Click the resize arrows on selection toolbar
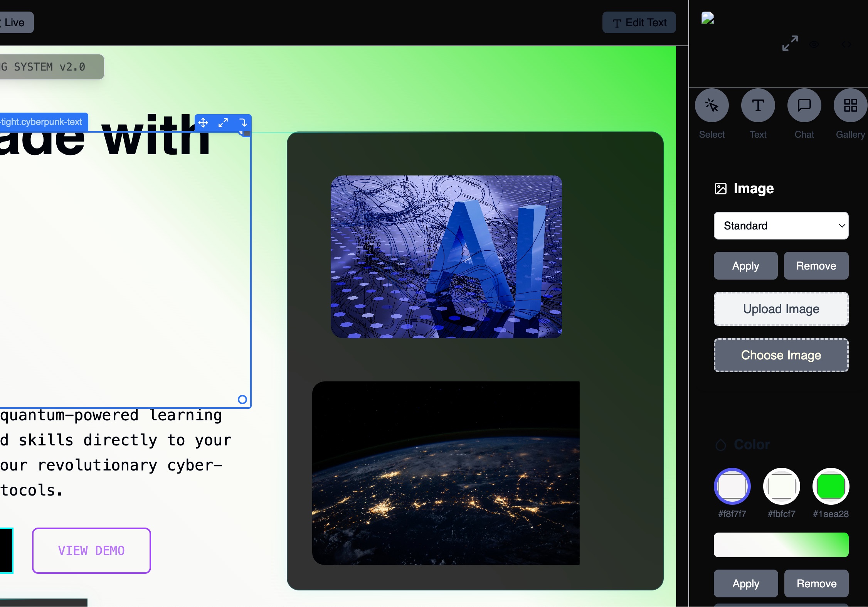This screenshot has width=868, height=607. pyautogui.click(x=223, y=123)
